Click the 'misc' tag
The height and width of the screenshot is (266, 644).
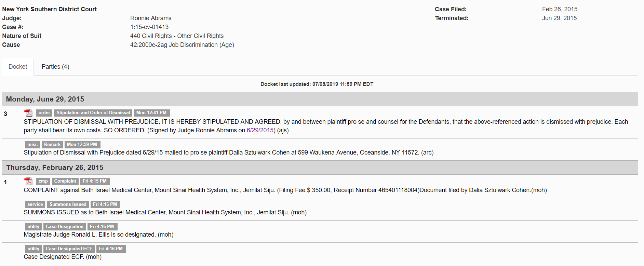point(32,145)
